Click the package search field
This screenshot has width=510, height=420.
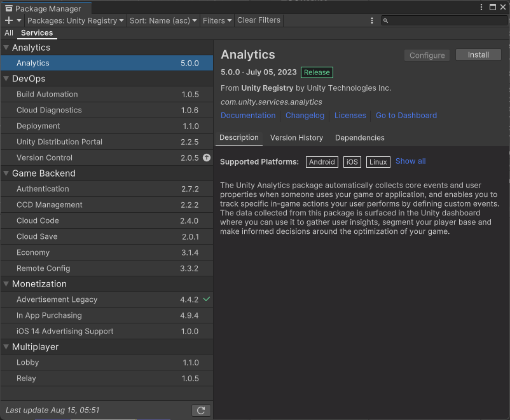pos(445,20)
